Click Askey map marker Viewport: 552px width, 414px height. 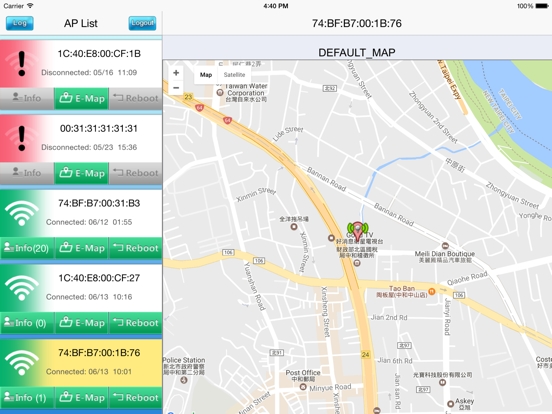[450, 403]
